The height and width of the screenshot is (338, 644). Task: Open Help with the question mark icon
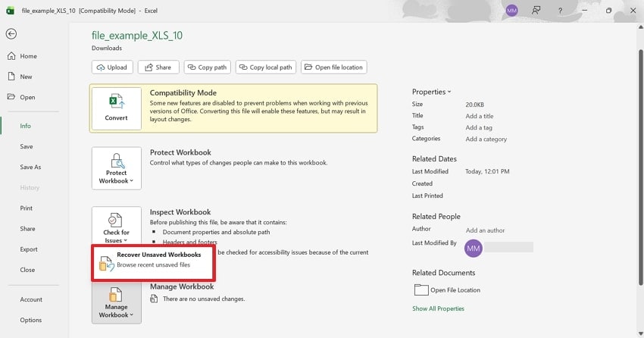(x=560, y=11)
